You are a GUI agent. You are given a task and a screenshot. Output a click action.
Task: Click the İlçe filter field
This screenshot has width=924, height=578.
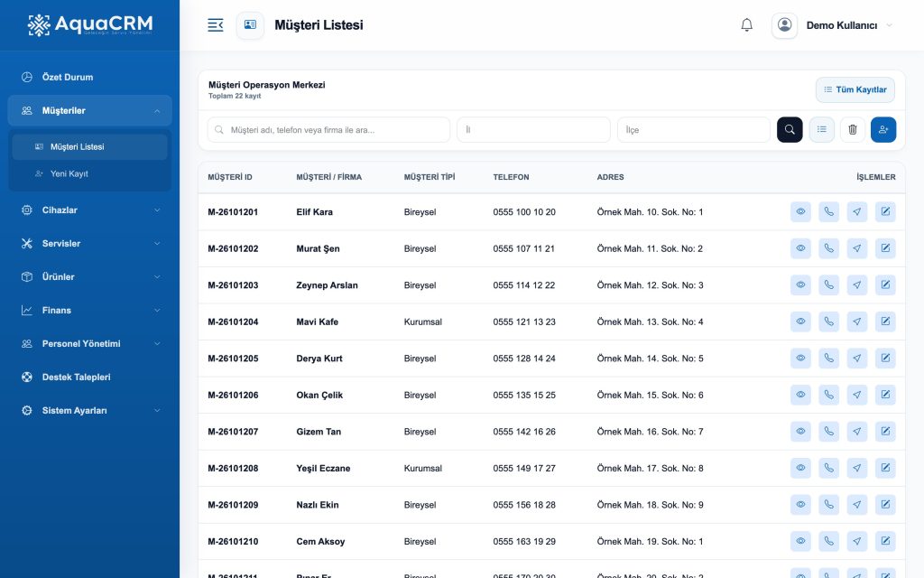[694, 130]
